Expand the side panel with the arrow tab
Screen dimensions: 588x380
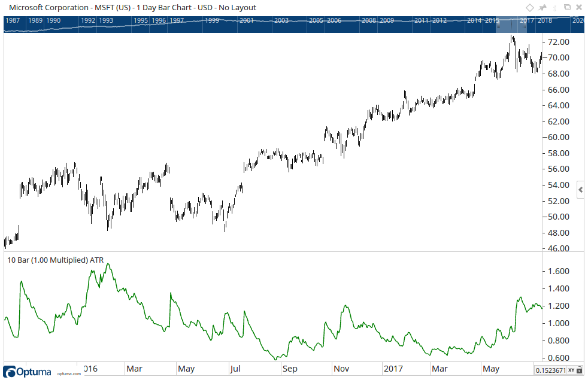[x=581, y=190]
